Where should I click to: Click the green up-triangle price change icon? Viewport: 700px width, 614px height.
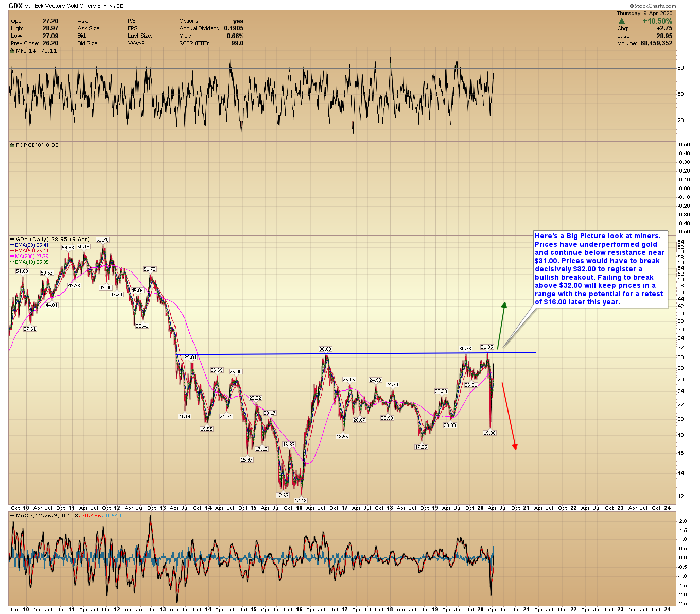622,21
